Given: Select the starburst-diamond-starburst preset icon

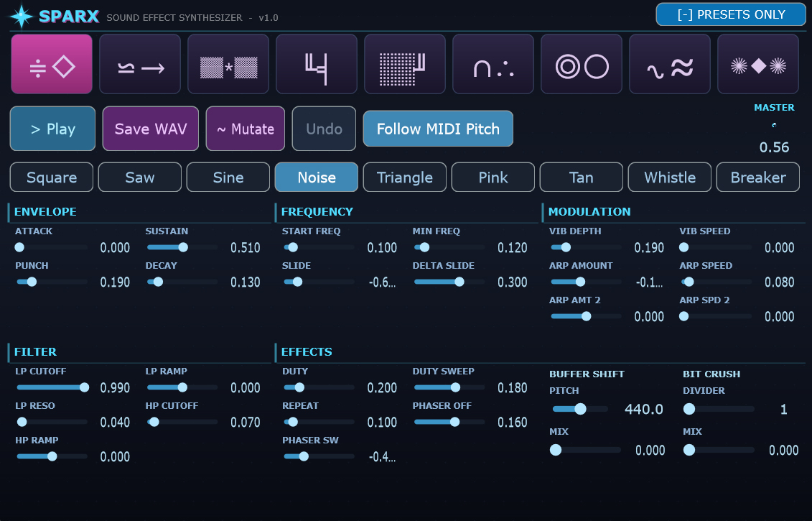Looking at the screenshot, I should 758,64.
